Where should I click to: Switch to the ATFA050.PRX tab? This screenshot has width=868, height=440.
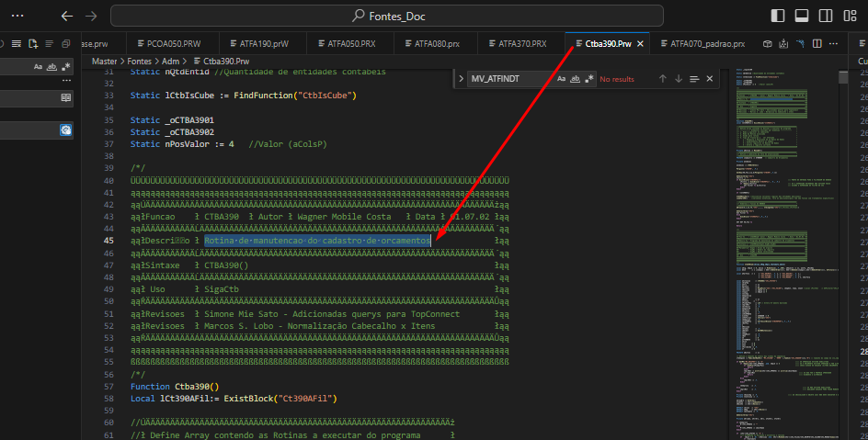tap(350, 44)
